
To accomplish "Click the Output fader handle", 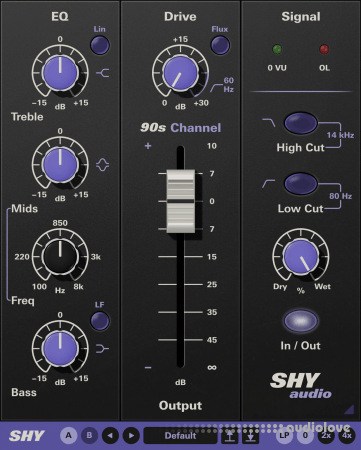I will click(181, 201).
